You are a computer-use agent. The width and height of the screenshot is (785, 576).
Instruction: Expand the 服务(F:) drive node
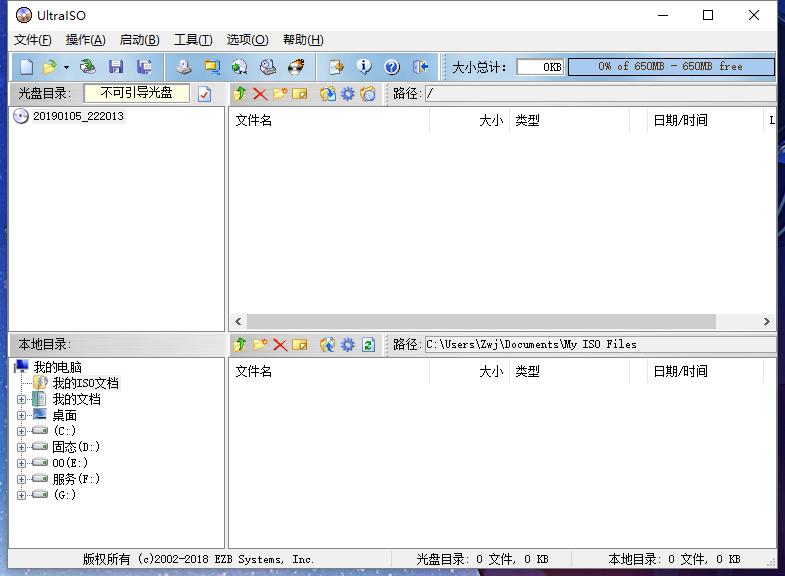pyautogui.click(x=21, y=479)
